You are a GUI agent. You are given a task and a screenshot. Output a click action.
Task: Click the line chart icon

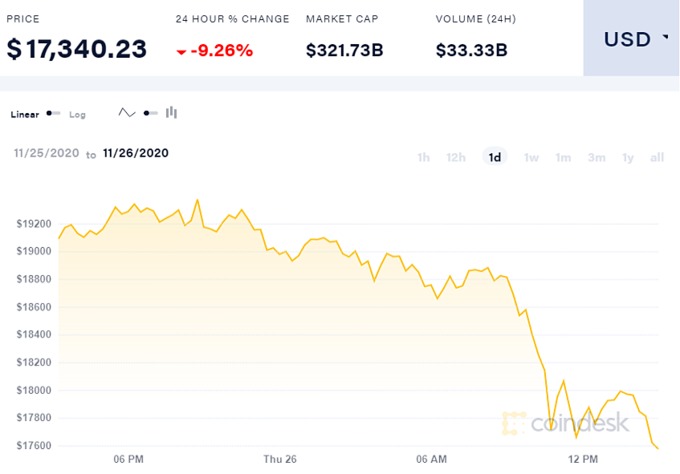(127, 113)
